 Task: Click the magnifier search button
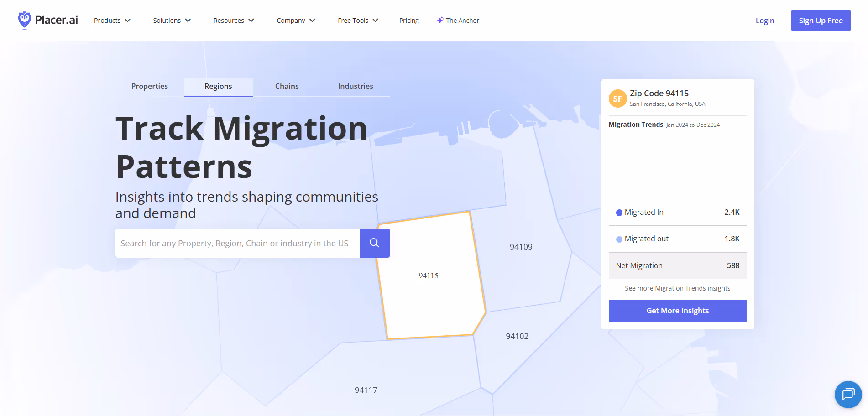click(x=375, y=243)
